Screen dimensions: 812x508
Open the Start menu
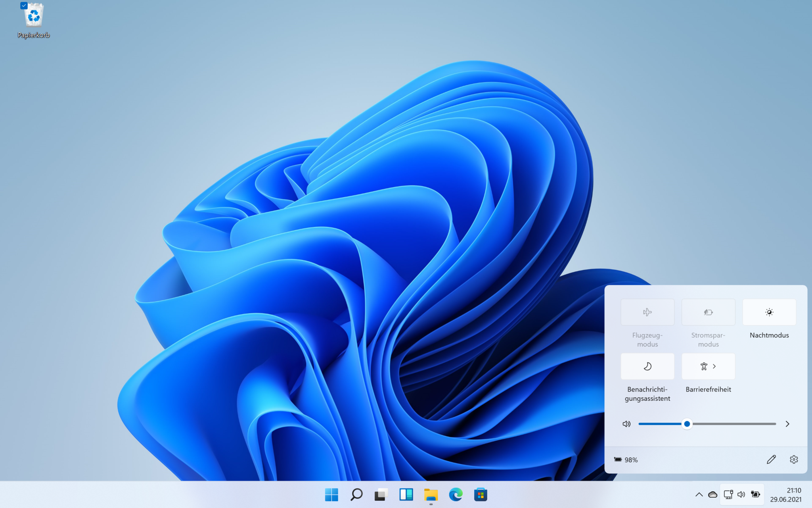pyautogui.click(x=331, y=495)
